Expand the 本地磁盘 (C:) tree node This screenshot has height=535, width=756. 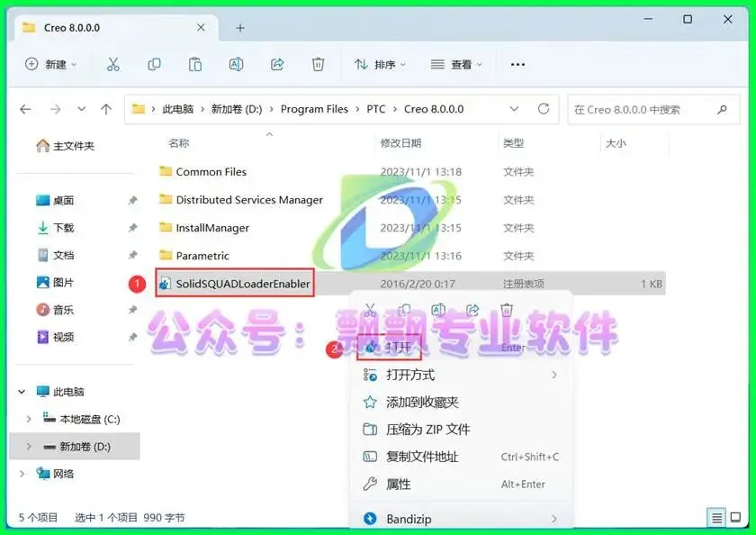(x=29, y=419)
